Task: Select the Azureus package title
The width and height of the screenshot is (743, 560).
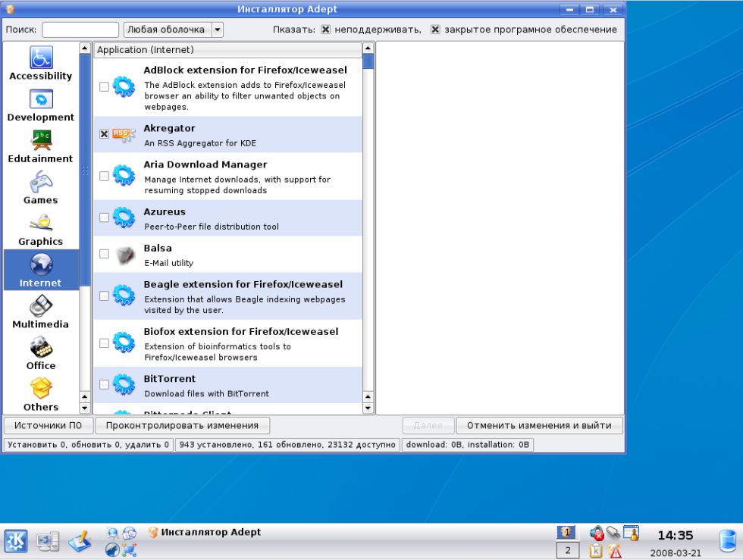Action: pyautogui.click(x=165, y=211)
